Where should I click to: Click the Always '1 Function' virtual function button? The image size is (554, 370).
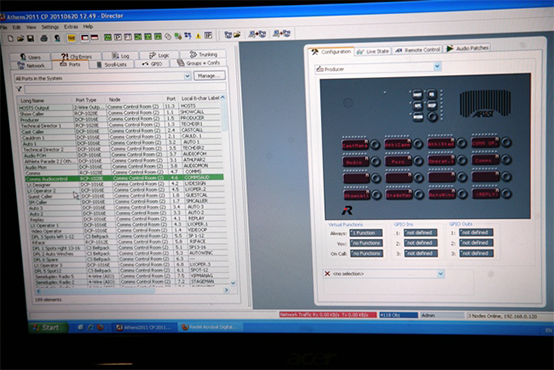tap(366, 233)
